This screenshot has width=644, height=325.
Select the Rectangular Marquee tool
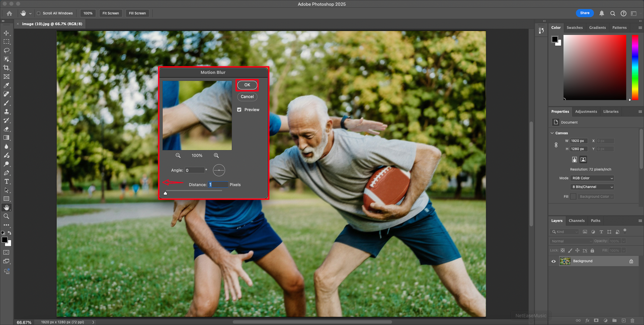[7, 42]
